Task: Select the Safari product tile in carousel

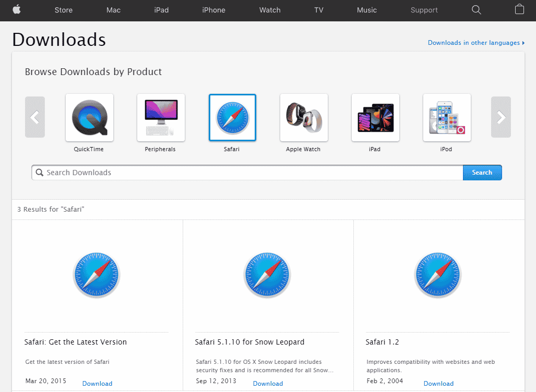Action: click(232, 117)
